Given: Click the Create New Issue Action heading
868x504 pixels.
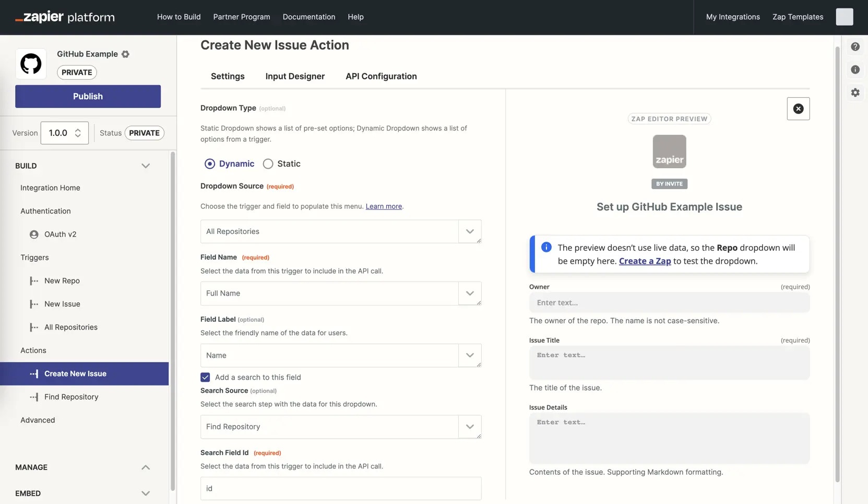Looking at the screenshot, I should point(275,45).
